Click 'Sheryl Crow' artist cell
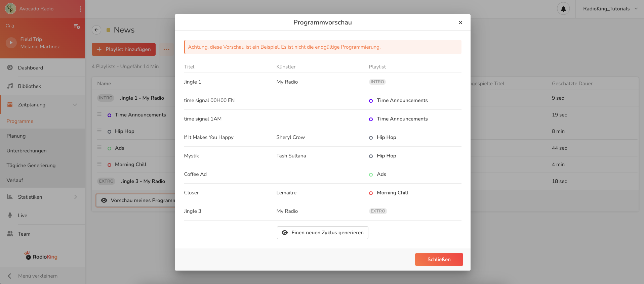Image resolution: width=644 pixels, height=284 pixels. [290, 137]
